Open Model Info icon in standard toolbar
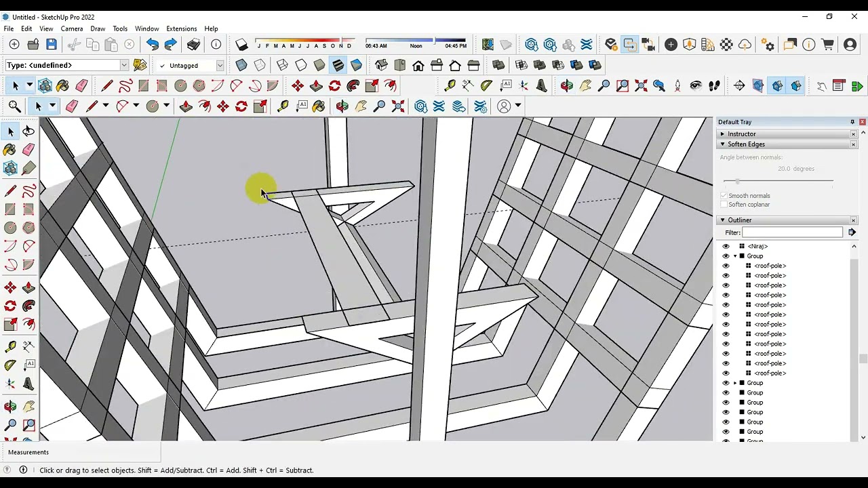This screenshot has width=868, height=488. click(x=216, y=45)
